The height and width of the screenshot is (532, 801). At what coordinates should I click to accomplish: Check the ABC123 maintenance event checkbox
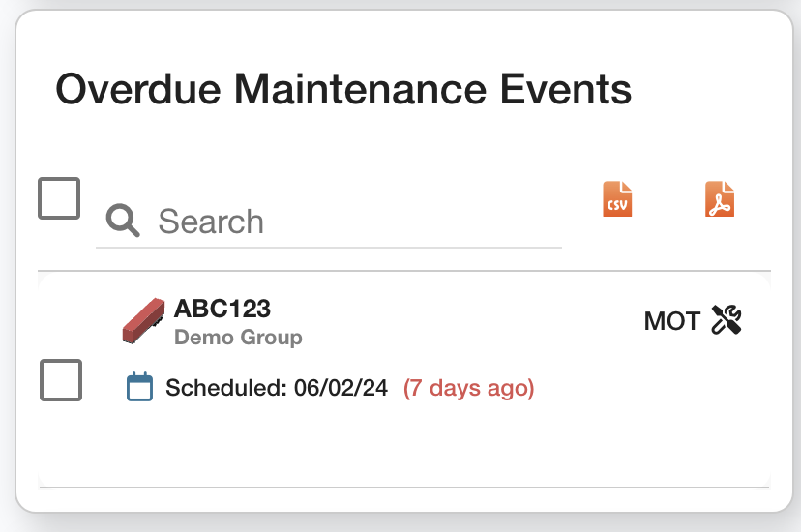61,379
